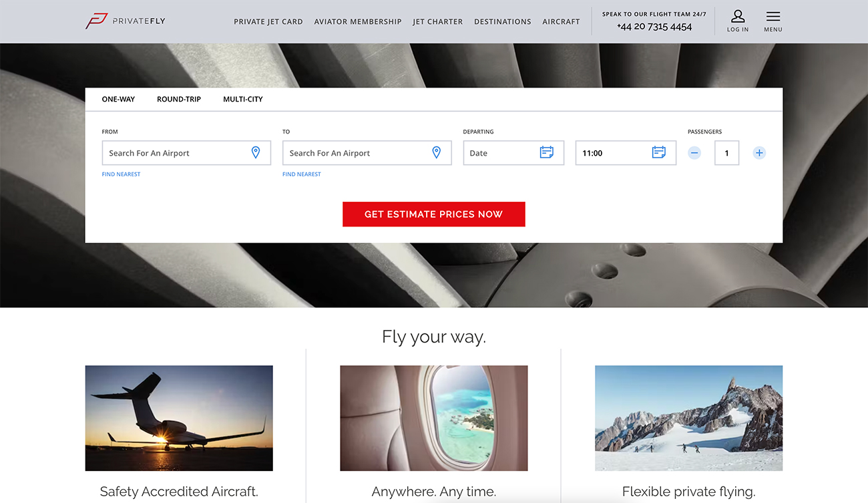
Task: Switch to the Round-Trip tab
Action: 178,99
